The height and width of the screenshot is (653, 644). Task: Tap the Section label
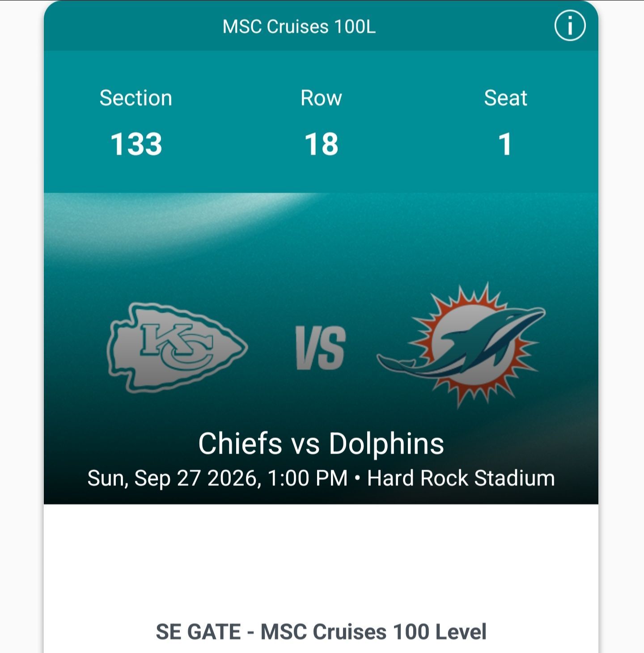coord(136,98)
